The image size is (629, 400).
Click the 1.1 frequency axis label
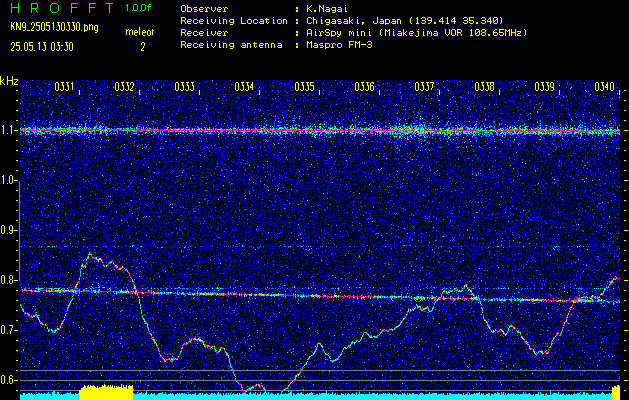click(x=6, y=131)
